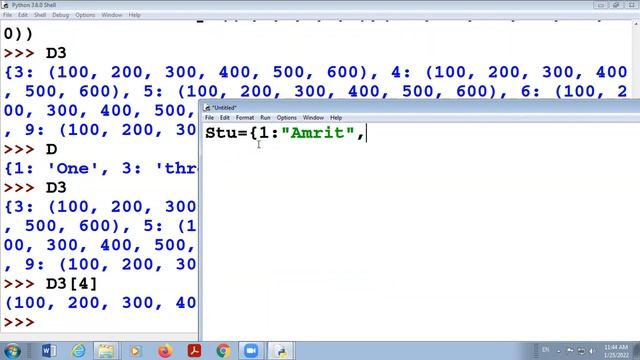640x360 pixels.
Task: Open Adobe Acrobat Reader from taskbar
Action: pos(194,351)
